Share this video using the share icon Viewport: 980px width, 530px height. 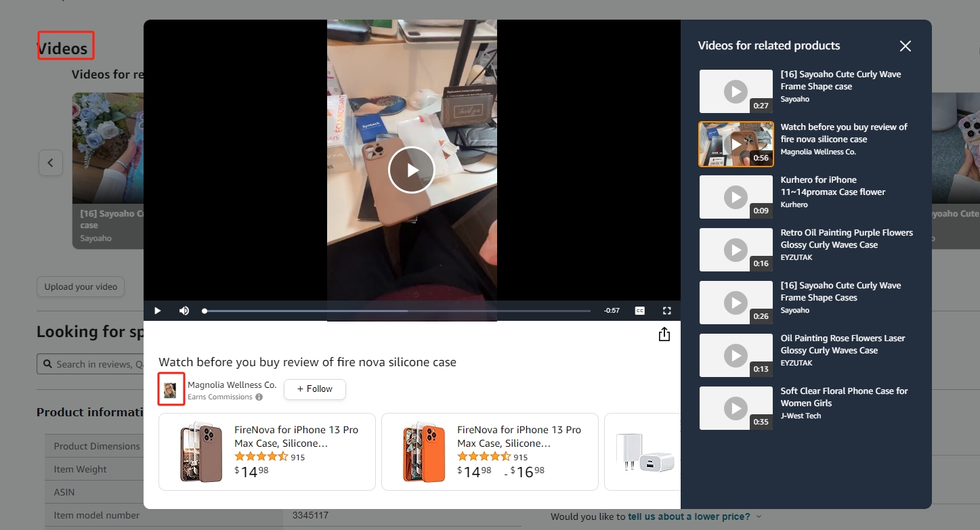click(x=664, y=334)
